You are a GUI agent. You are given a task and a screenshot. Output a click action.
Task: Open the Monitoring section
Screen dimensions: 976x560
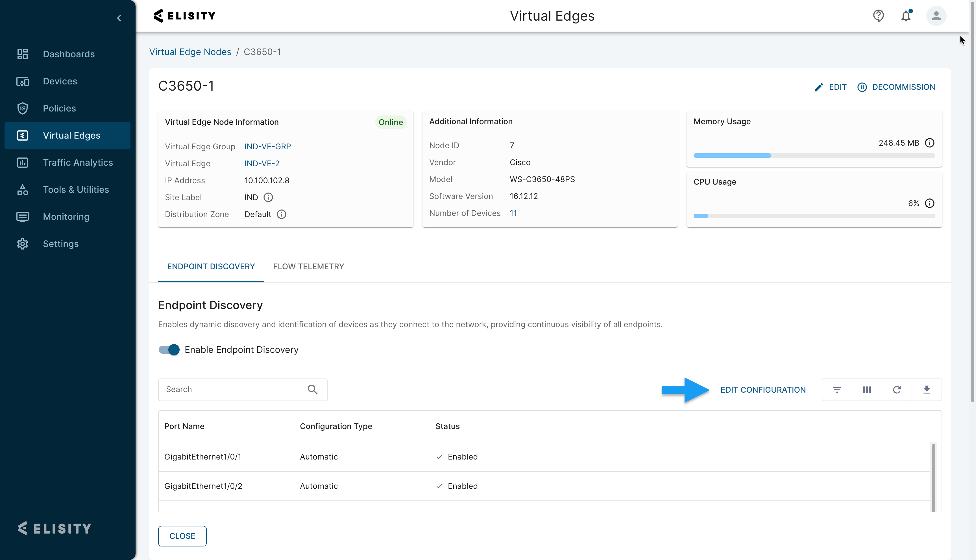click(66, 216)
